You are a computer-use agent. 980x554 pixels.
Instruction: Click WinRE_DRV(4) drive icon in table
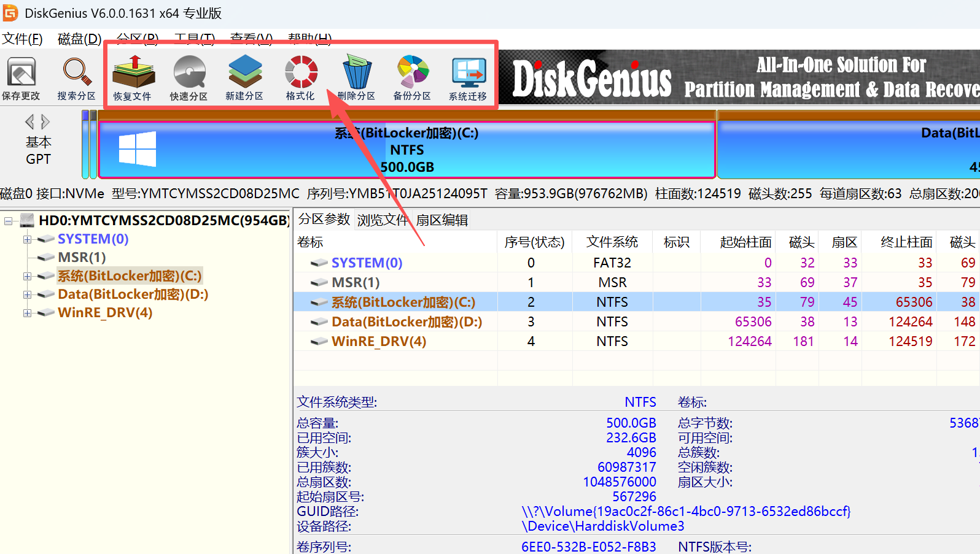tap(319, 341)
